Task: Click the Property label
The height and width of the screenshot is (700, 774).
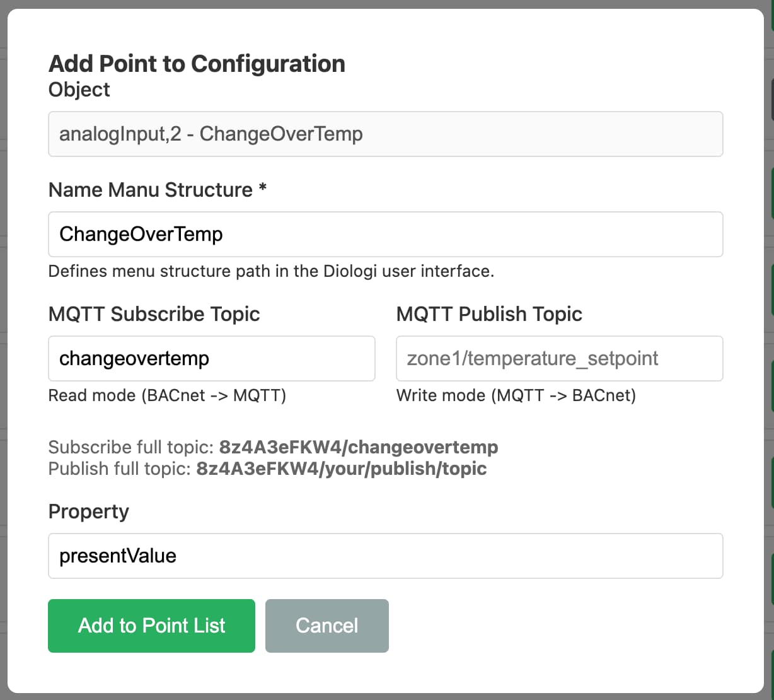Action: click(88, 511)
